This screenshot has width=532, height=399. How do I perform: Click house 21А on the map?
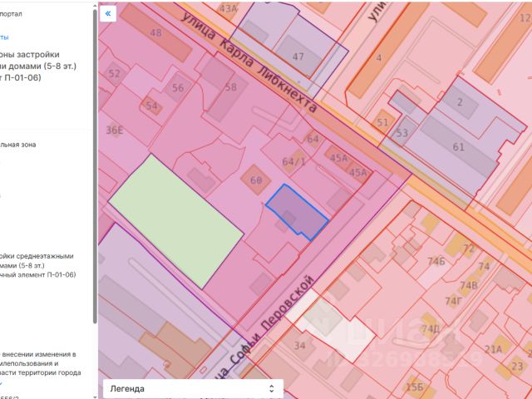coord(493,349)
